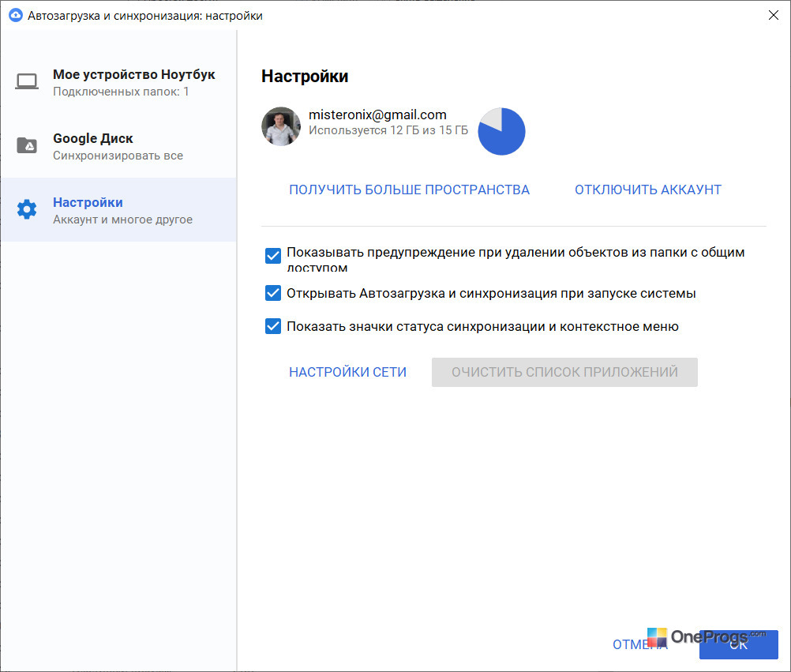Click the Backup and Sync cloud icon in title bar
791x672 pixels.
click(16, 15)
